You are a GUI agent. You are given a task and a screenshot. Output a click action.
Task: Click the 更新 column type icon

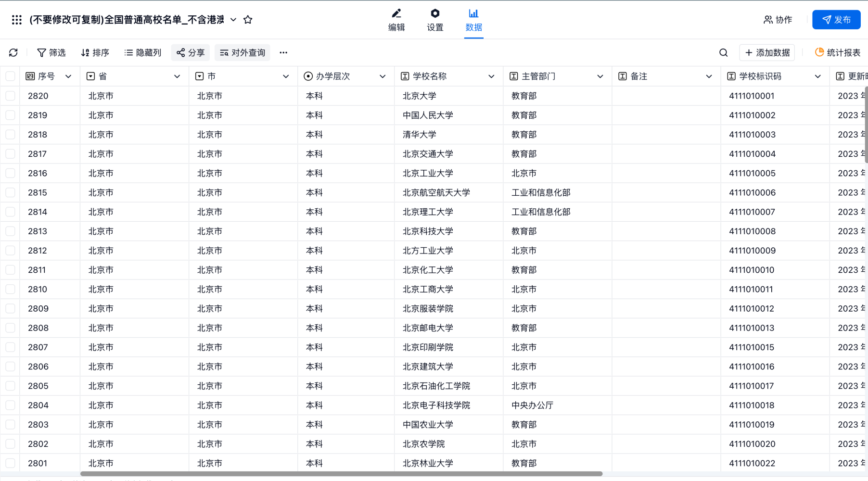840,76
